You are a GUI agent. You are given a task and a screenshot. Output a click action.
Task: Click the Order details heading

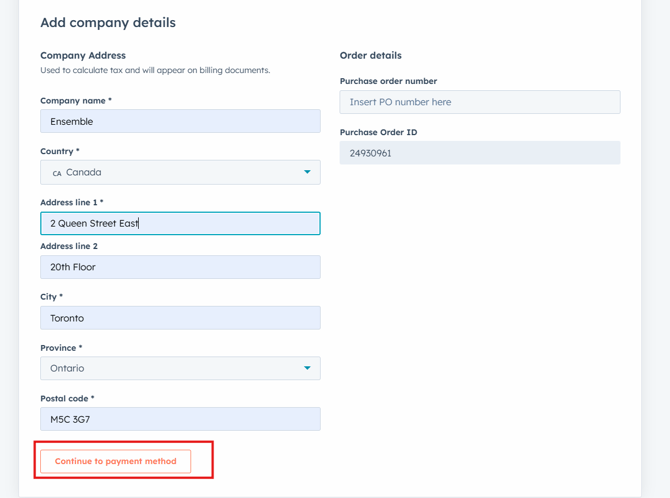[370, 56]
